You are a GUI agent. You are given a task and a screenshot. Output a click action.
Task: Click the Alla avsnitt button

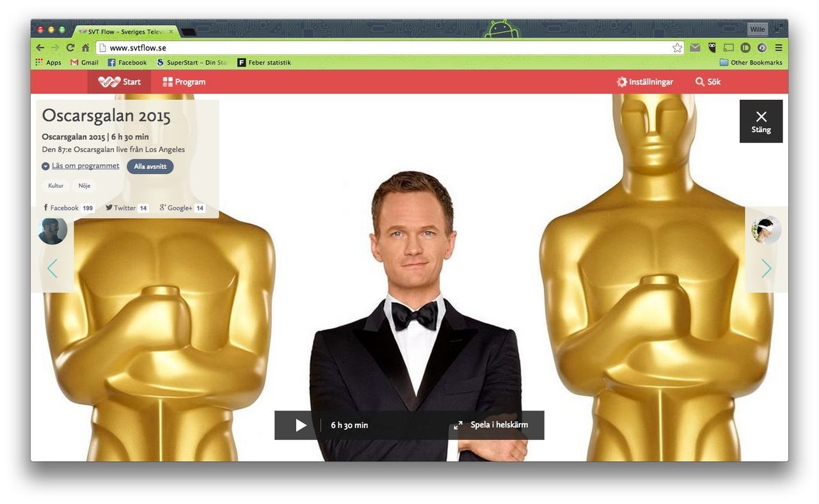150,166
